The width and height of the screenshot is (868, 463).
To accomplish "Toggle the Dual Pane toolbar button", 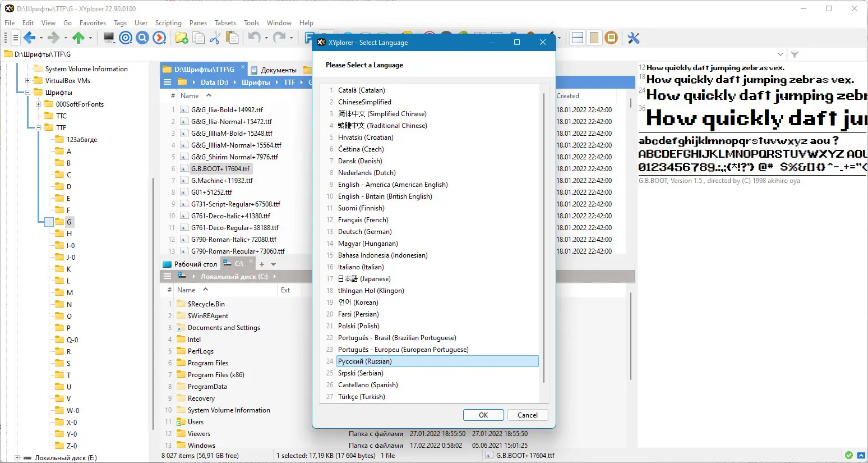I will (578, 38).
